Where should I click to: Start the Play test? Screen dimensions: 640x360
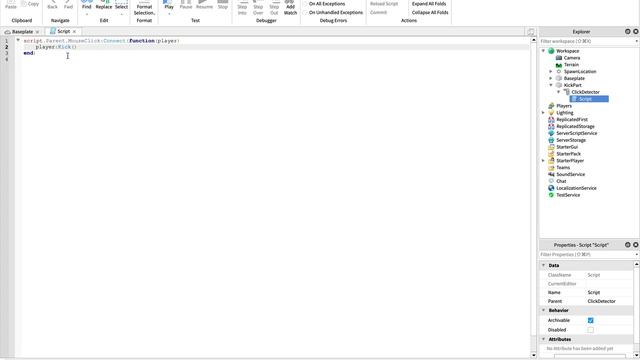pyautogui.click(x=169, y=6)
